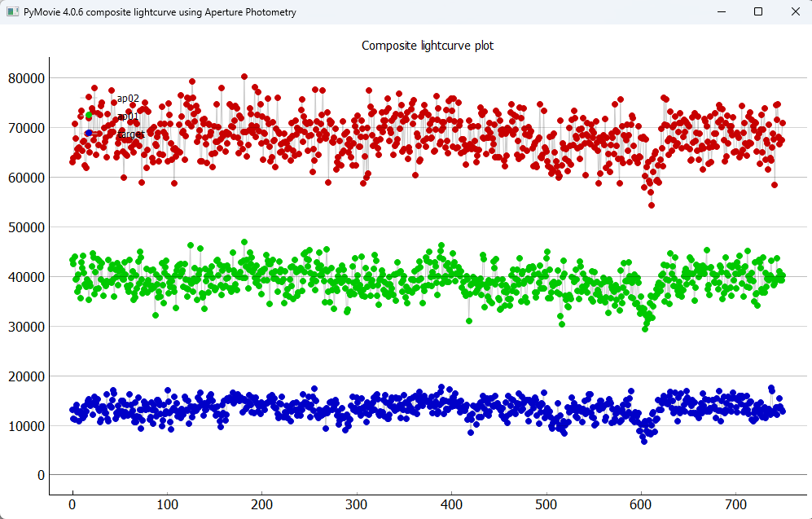Click the blue target legend marker
Screen dimensions: 812x519
89,133
